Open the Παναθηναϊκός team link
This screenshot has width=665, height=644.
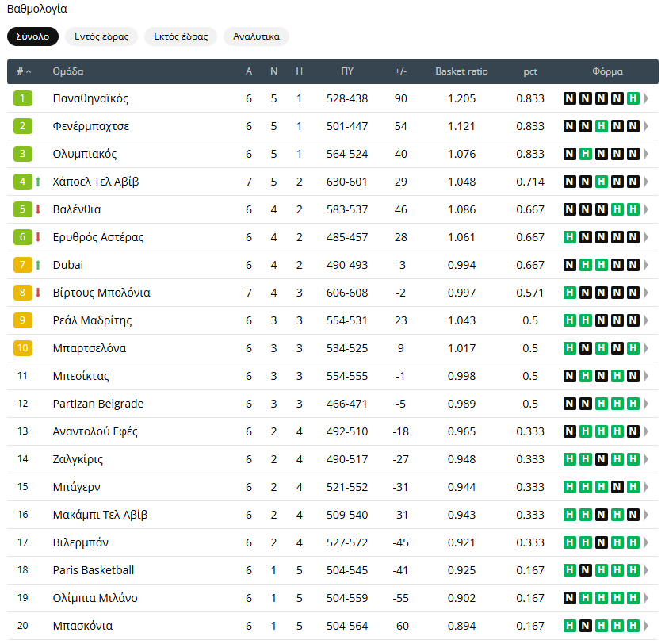(x=90, y=98)
